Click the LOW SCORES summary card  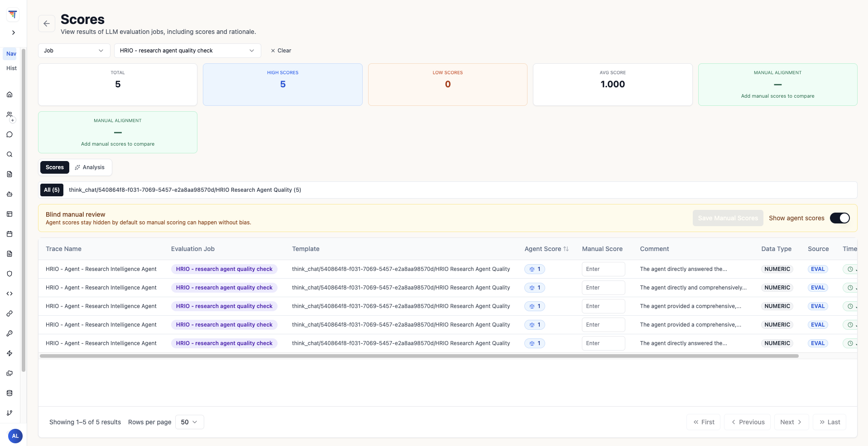(448, 85)
